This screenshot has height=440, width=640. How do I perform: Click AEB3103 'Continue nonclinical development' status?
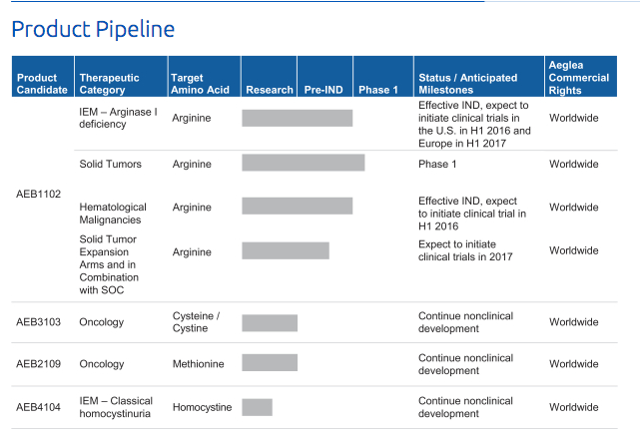point(466,322)
